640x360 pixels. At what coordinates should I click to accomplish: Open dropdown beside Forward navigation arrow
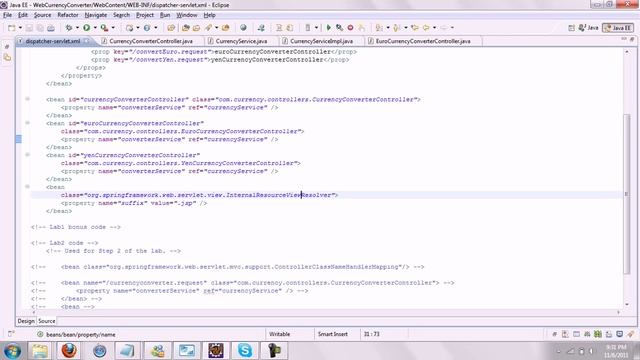(452, 28)
